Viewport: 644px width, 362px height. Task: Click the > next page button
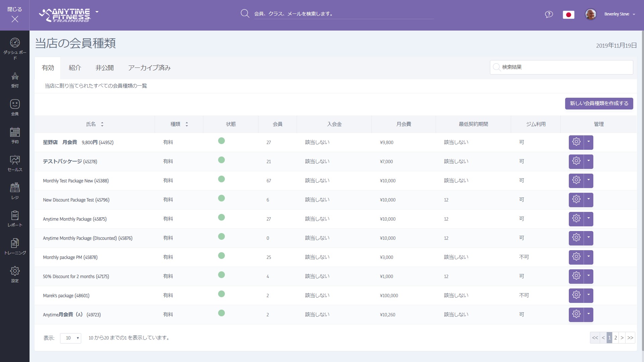point(622,338)
